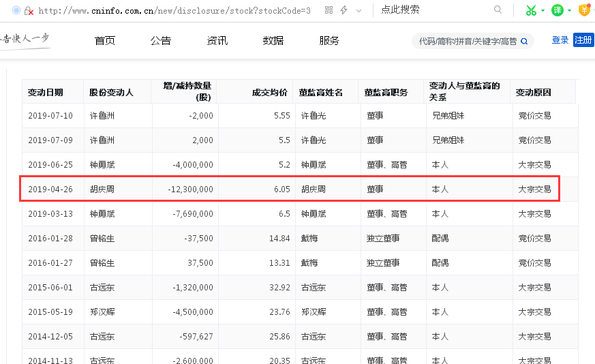Click the site search magnifier icon
This screenshot has height=364, width=595.
[524, 41]
